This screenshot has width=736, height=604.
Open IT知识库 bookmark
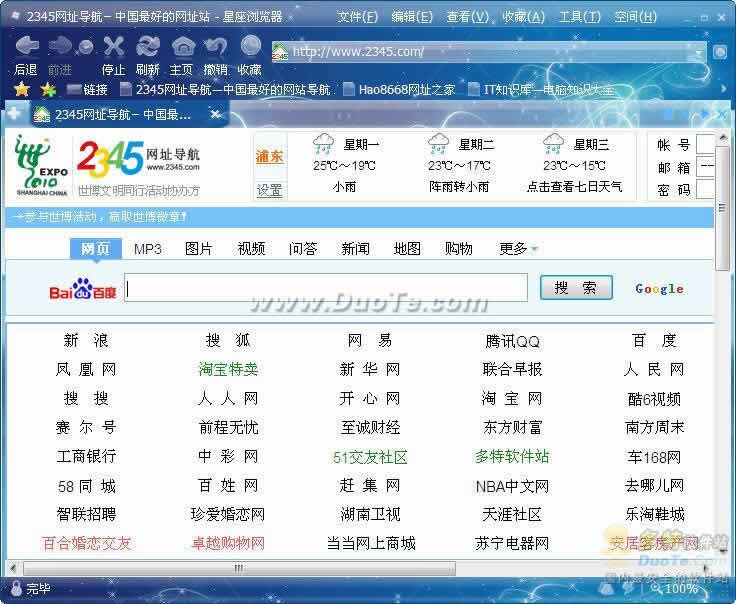(542, 89)
